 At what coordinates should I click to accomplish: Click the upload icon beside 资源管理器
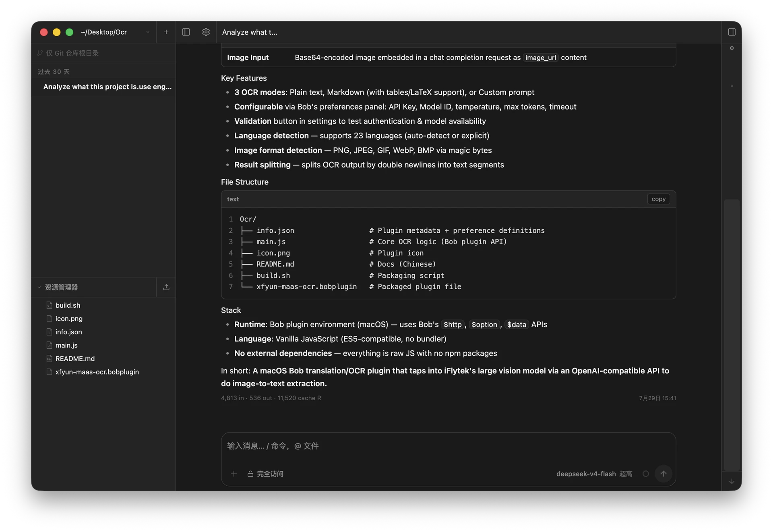[166, 287]
